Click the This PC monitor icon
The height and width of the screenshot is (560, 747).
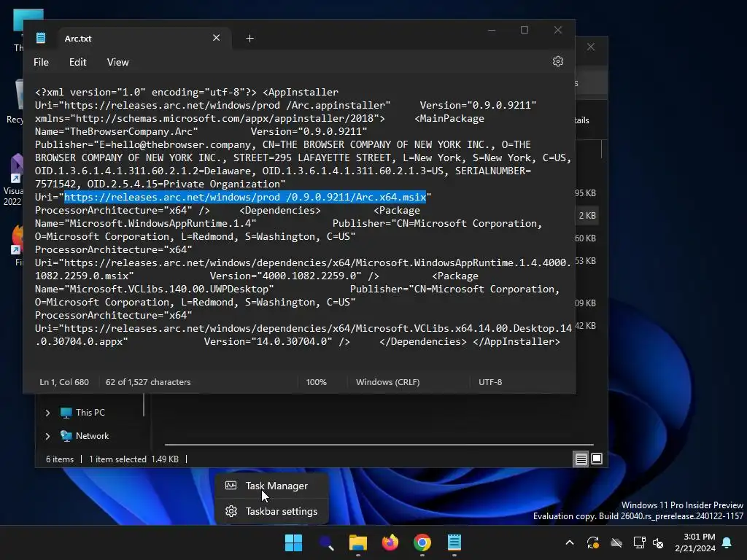pyautogui.click(x=66, y=413)
